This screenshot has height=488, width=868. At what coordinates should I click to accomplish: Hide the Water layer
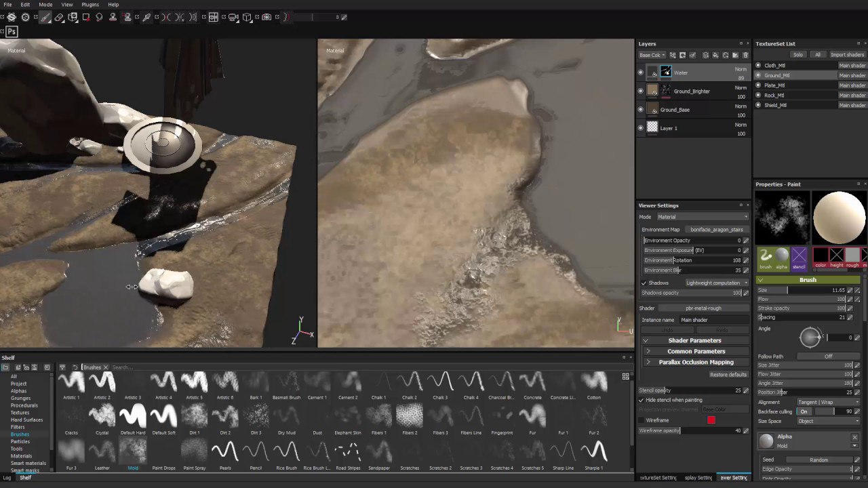640,73
